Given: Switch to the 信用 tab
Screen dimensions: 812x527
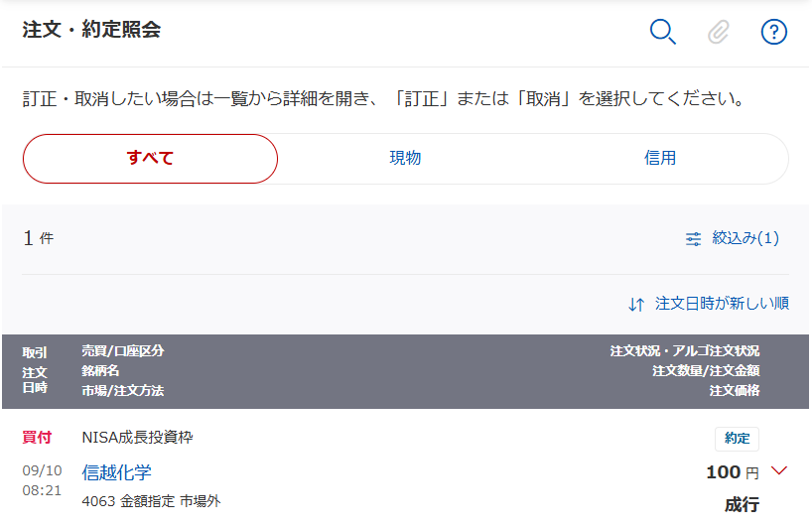Looking at the screenshot, I should (x=660, y=159).
